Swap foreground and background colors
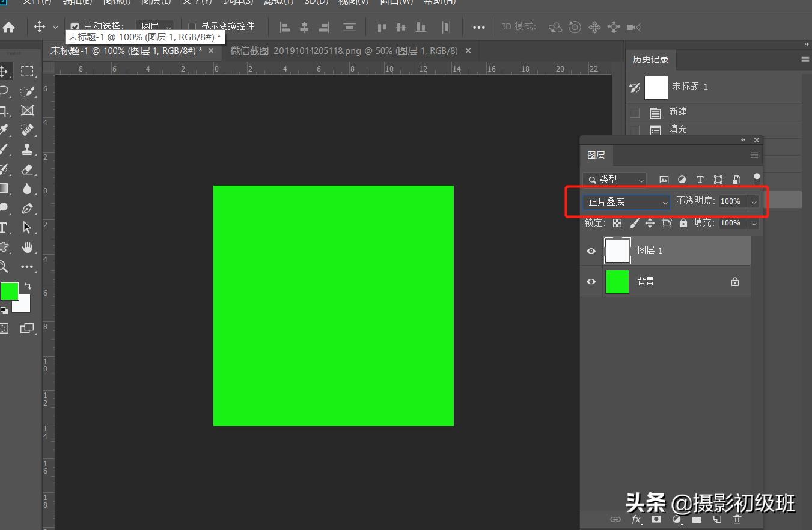Screen dimensions: 812x530 [28, 287]
